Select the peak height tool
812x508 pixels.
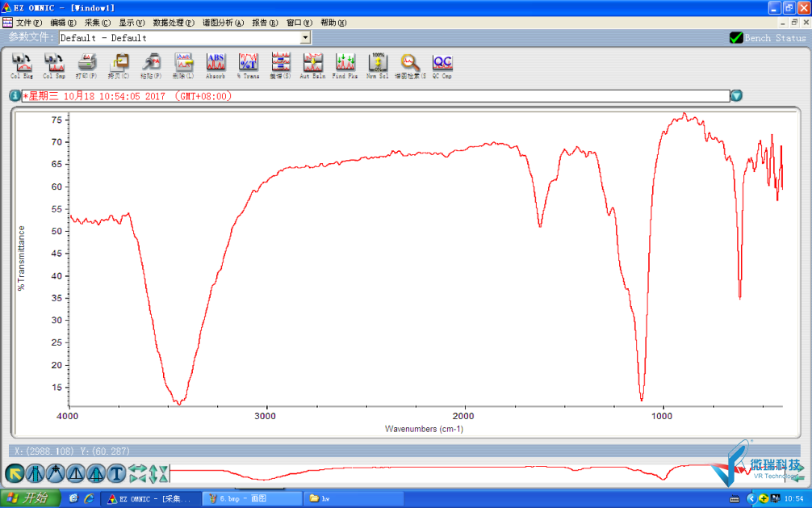(76, 473)
